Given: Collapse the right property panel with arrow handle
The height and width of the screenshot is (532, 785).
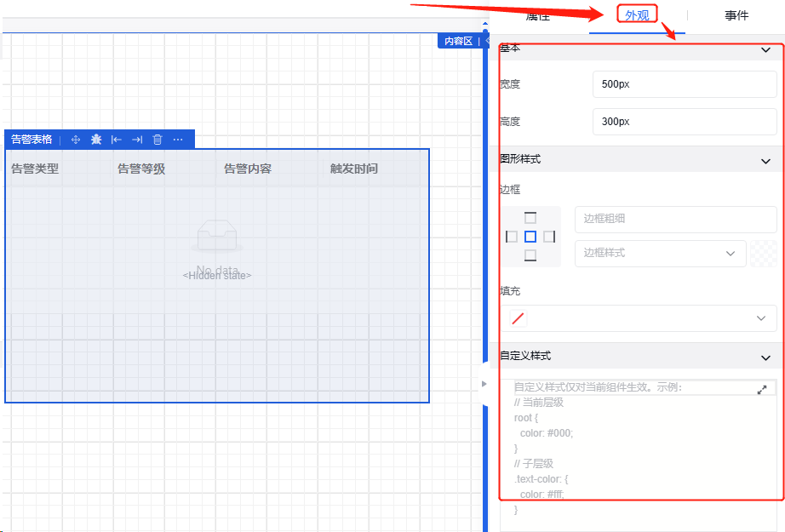Looking at the screenshot, I should (484, 384).
